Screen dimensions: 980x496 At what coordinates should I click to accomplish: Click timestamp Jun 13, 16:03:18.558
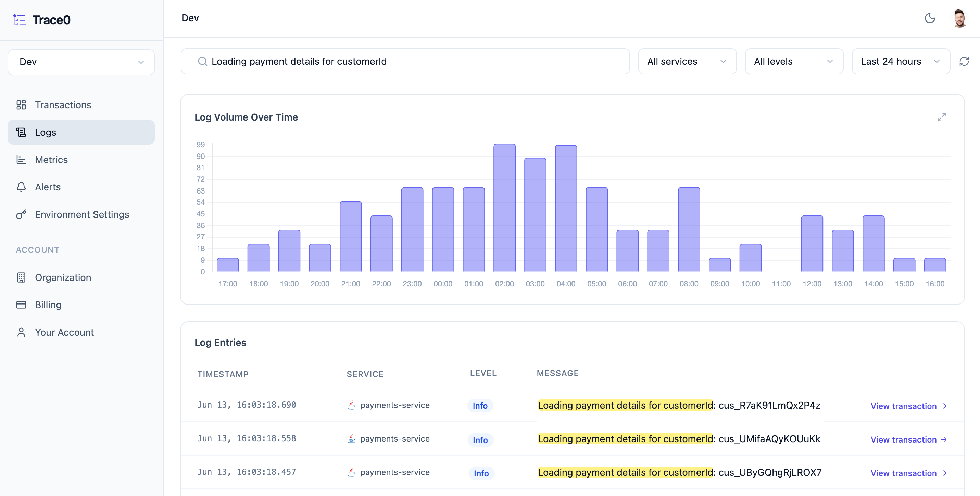click(x=247, y=438)
